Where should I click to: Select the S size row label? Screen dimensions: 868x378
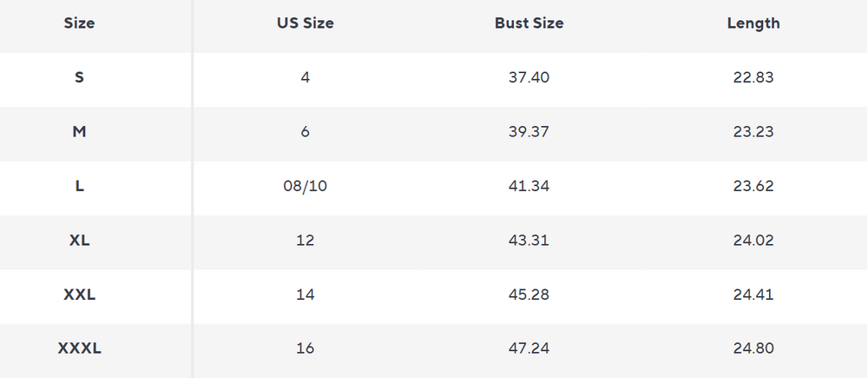[79, 77]
